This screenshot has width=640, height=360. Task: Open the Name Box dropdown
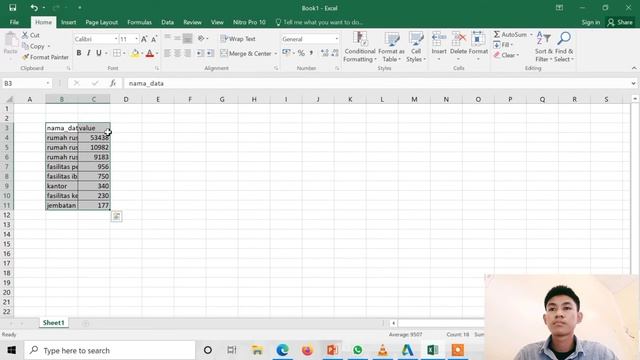[48, 83]
